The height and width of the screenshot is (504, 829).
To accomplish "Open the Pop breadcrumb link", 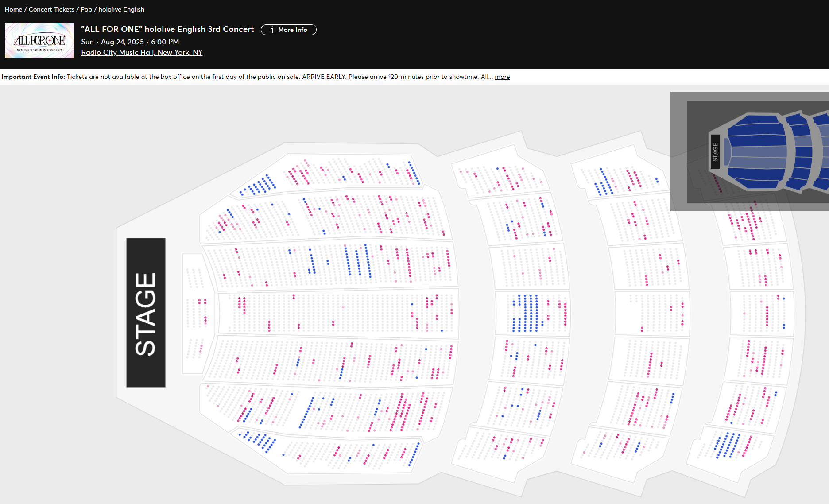I will 86,9.
